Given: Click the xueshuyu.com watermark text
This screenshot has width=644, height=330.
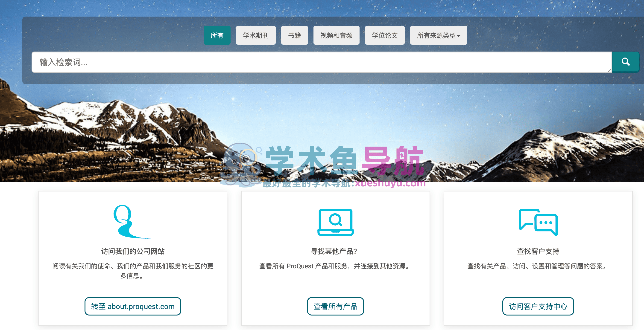Looking at the screenshot, I should pyautogui.click(x=390, y=183).
